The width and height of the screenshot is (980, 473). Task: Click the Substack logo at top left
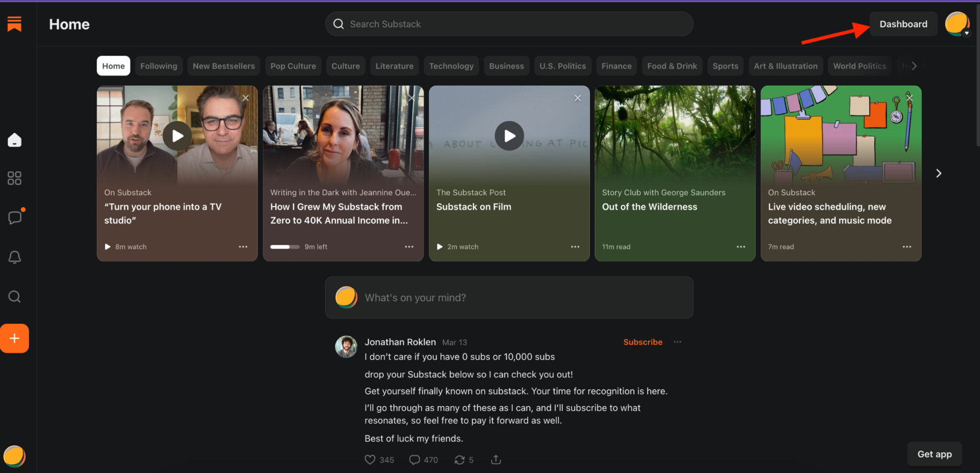pyautogui.click(x=13, y=24)
